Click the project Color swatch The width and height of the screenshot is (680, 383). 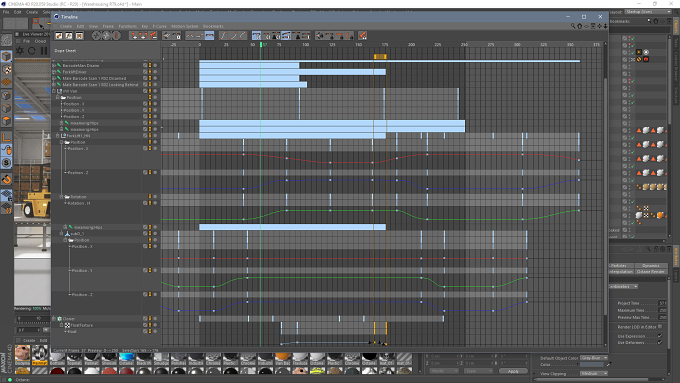point(592,364)
